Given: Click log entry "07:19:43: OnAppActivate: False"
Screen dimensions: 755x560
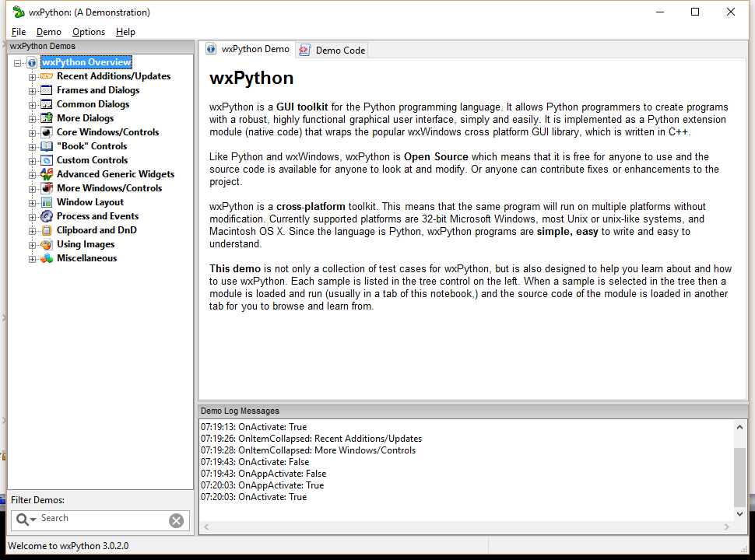Looking at the screenshot, I should (x=263, y=474).
